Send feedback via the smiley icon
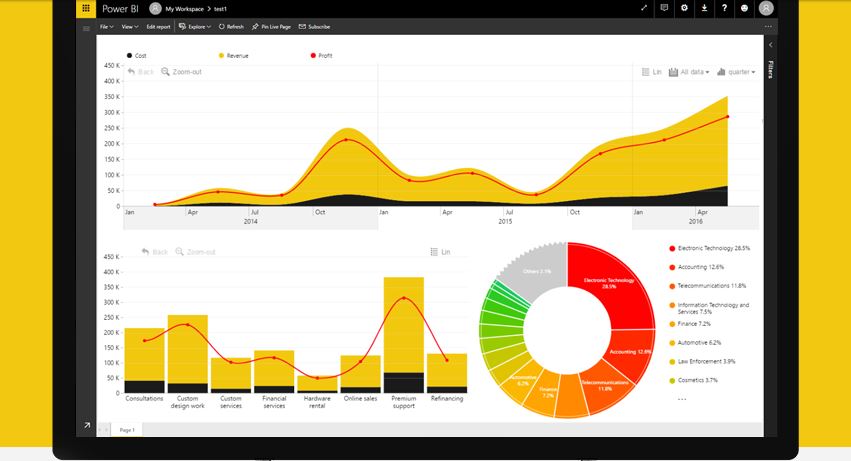The width and height of the screenshot is (851, 461). (744, 8)
